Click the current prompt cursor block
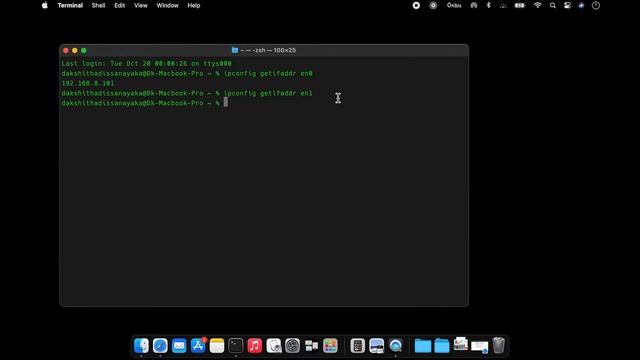 (226, 103)
